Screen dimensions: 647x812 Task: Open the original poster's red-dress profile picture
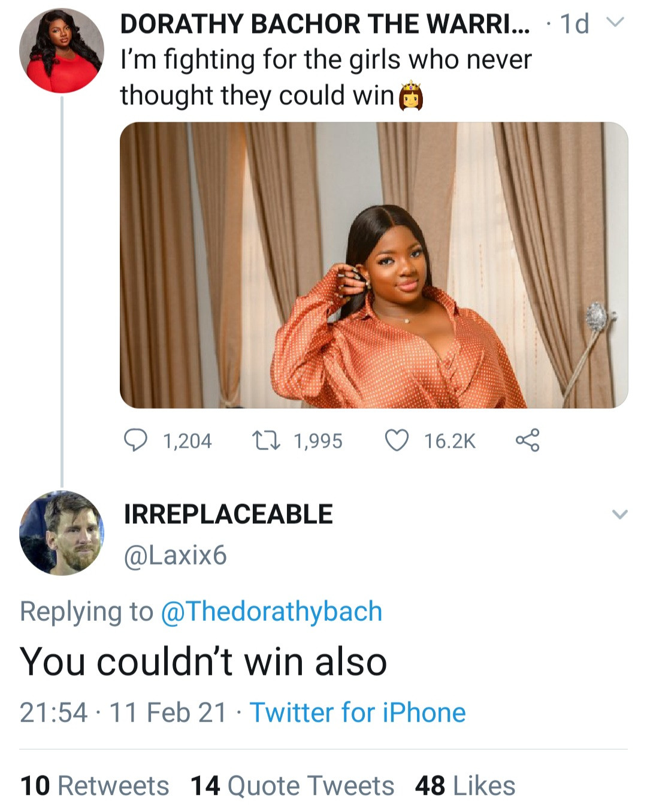[x=61, y=50]
